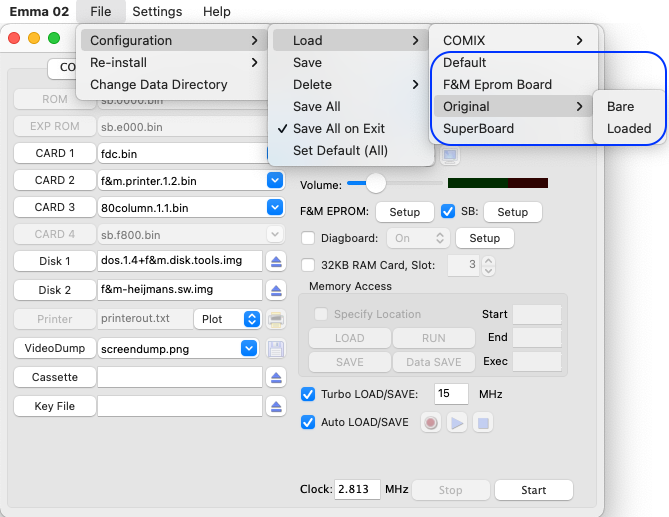Click the cassette stop square button

coord(483,423)
